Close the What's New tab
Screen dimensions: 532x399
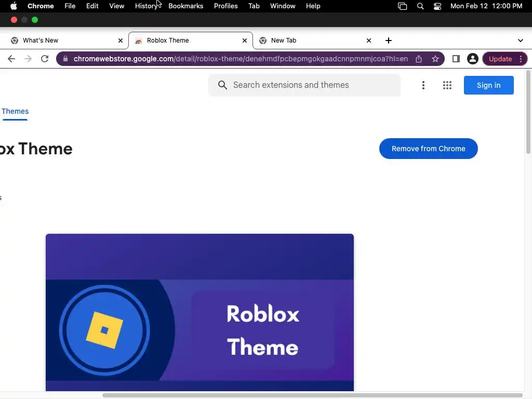pos(121,41)
